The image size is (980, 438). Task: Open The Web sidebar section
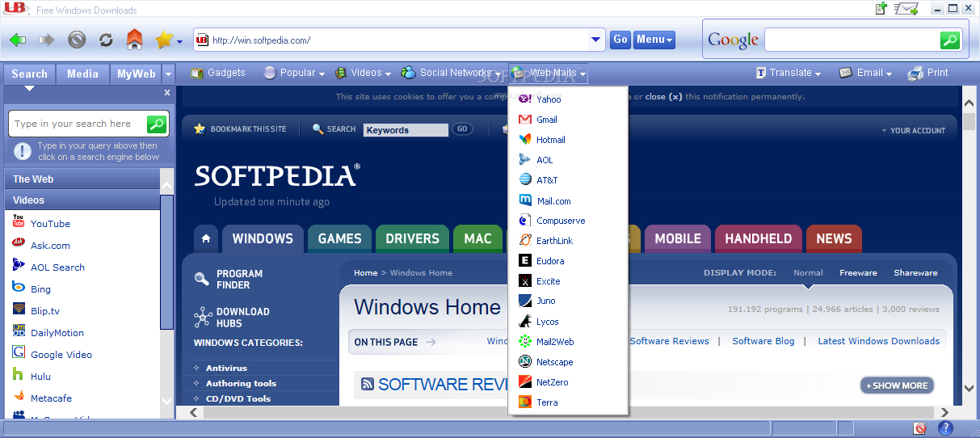[82, 179]
